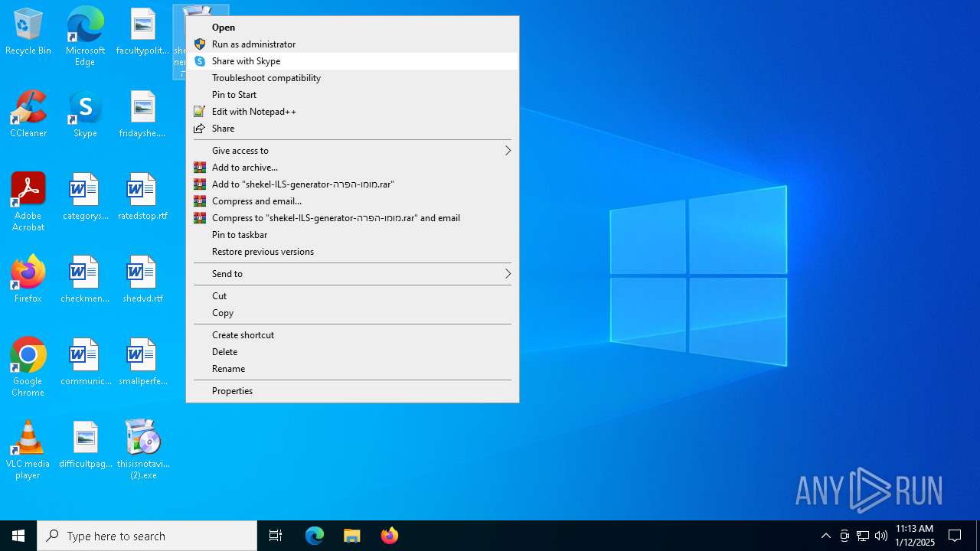
Task: Select the VLC media player shortcut
Action: coord(28,450)
